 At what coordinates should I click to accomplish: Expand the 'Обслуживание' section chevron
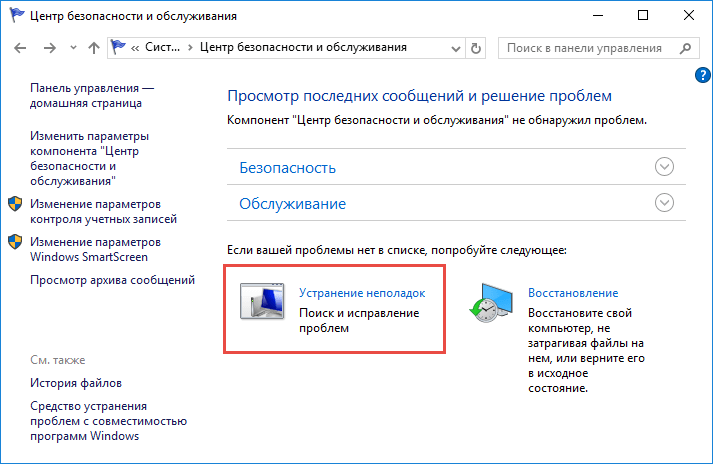(664, 202)
